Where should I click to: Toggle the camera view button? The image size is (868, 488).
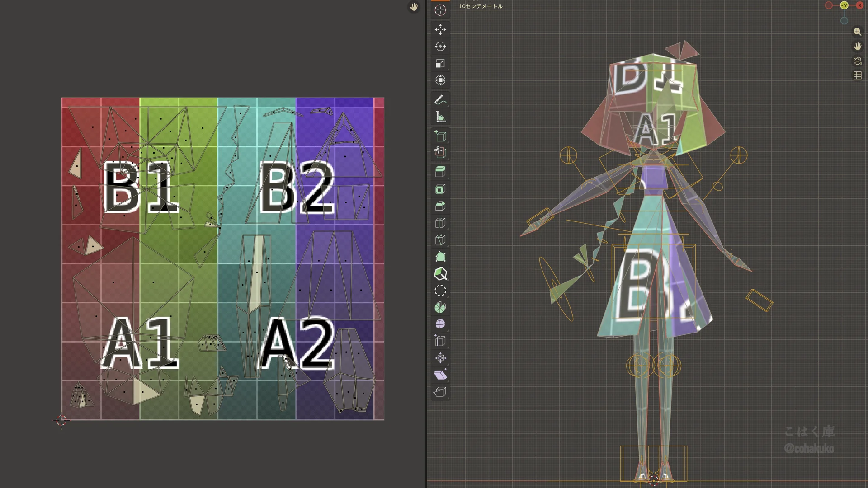point(857,61)
